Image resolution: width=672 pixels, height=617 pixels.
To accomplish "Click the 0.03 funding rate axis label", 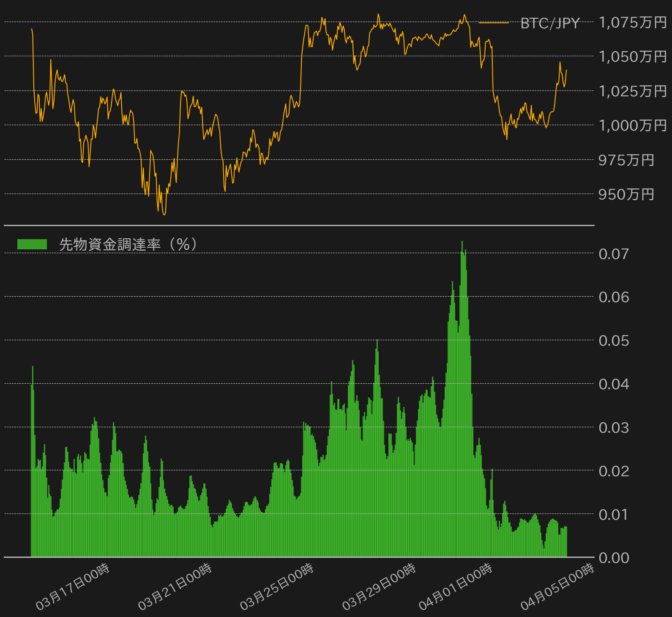I will coord(614,428).
